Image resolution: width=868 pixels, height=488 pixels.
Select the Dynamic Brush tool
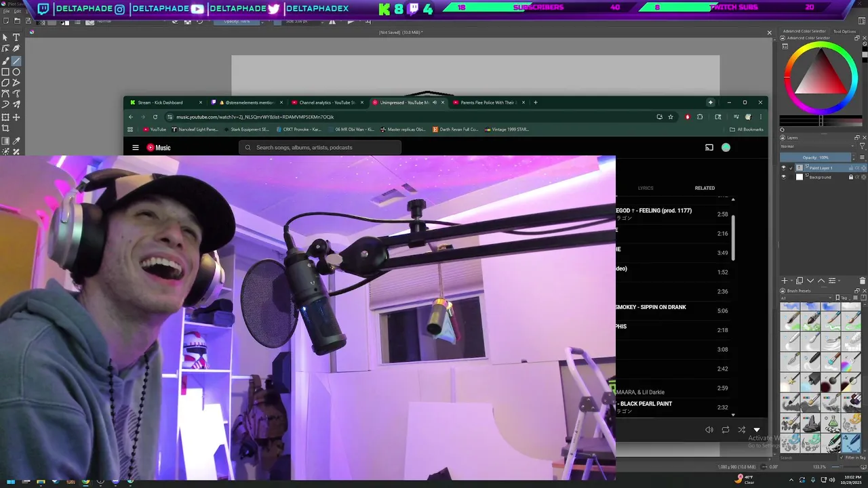point(5,105)
